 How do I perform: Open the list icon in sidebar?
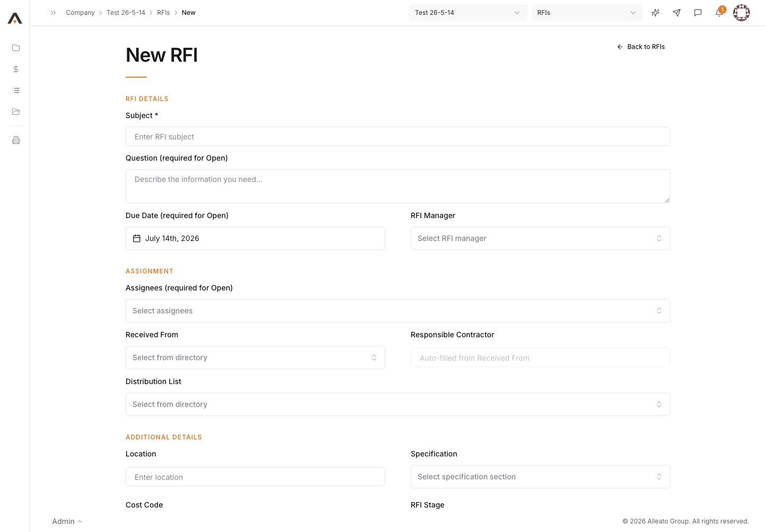click(16, 90)
